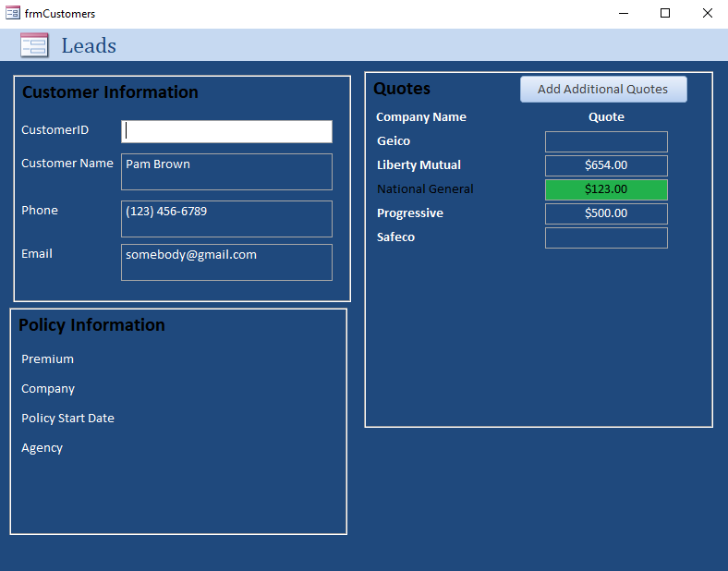Click the Policy Information heading
728x571 pixels.
pos(91,325)
